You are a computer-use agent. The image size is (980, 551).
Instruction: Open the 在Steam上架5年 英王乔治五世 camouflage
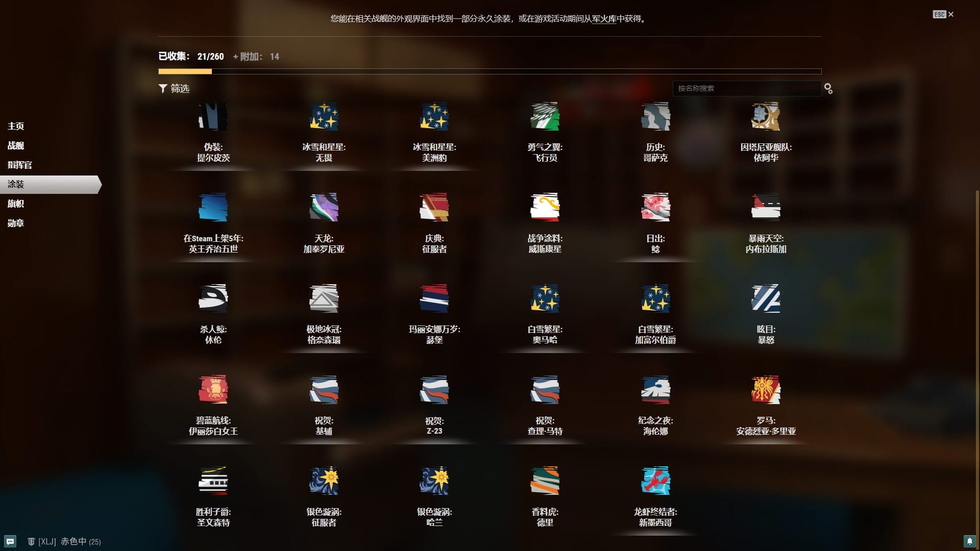click(x=213, y=208)
